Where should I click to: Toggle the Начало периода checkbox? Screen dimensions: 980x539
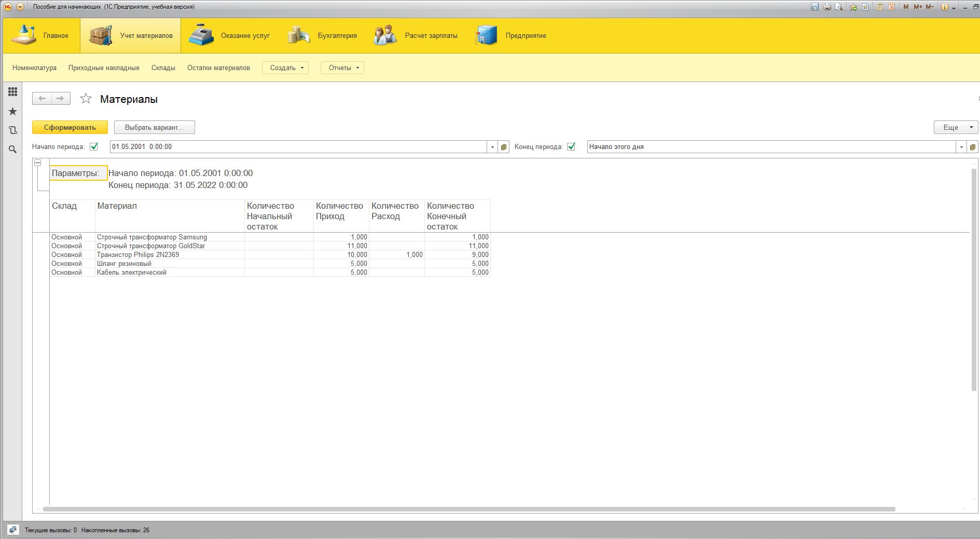tap(94, 146)
